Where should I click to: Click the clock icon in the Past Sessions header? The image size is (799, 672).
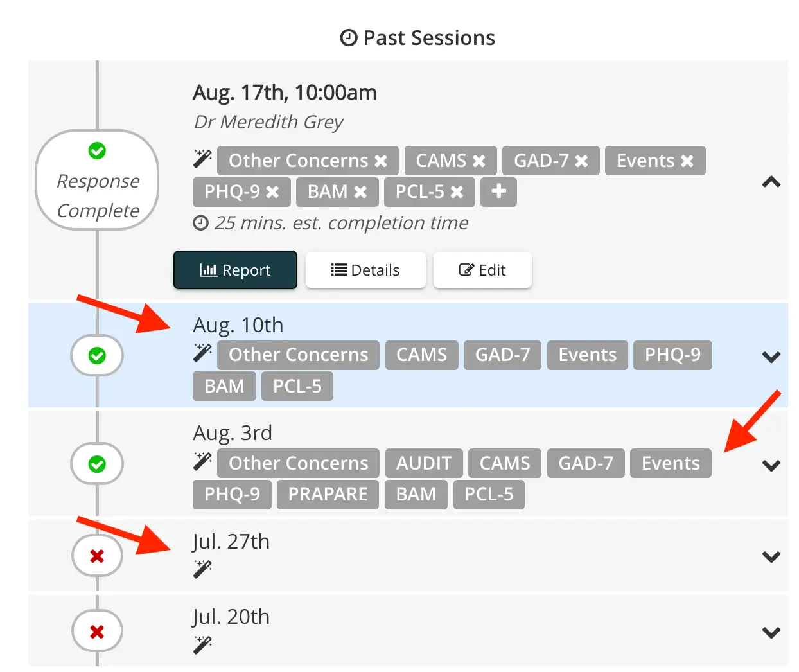(347, 38)
